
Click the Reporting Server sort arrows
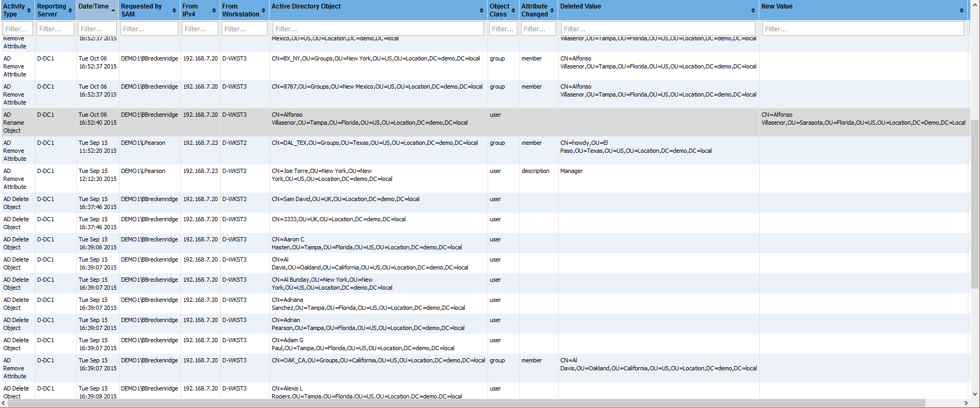click(70, 11)
